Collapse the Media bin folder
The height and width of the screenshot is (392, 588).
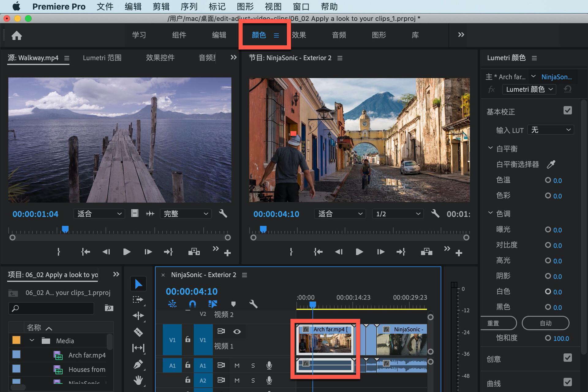click(x=32, y=340)
